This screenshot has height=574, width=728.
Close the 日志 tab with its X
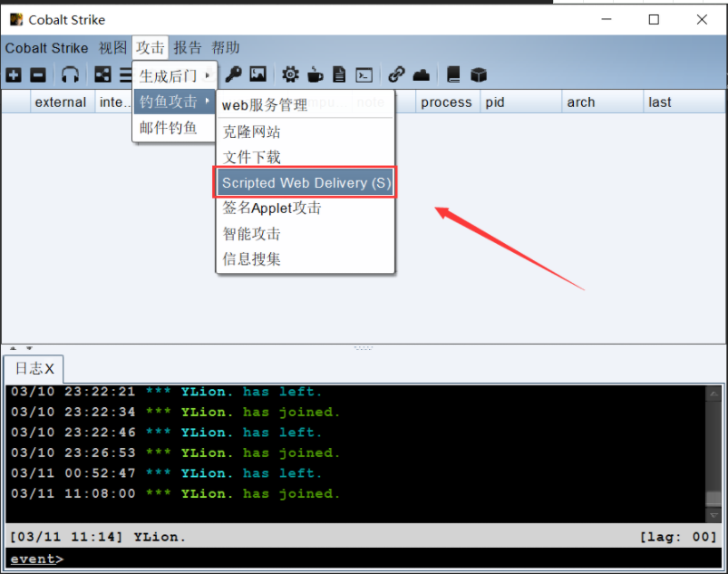[x=49, y=369]
